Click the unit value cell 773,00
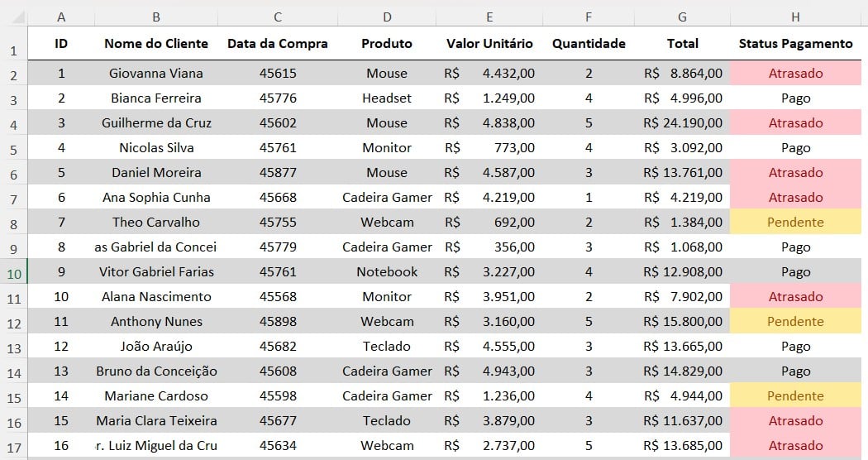The width and height of the screenshot is (868, 460). coord(489,148)
